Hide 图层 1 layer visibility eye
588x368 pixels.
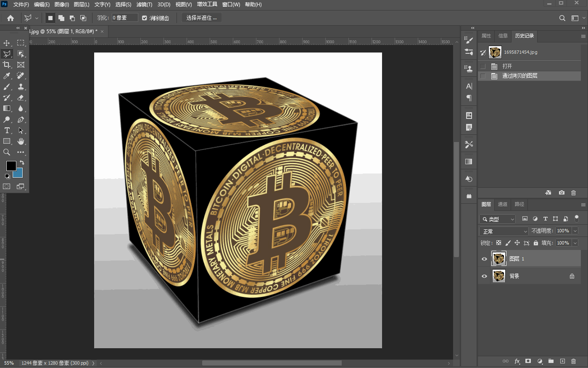[484, 259]
